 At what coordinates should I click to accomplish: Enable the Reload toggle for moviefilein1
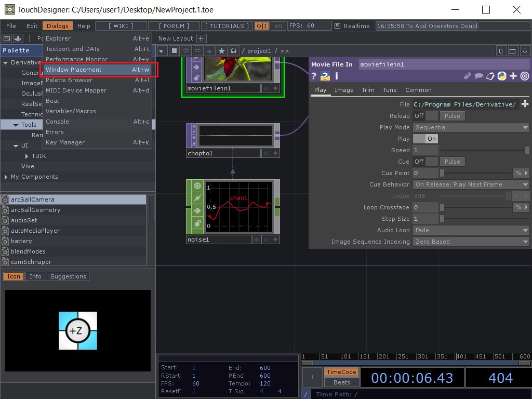(431, 115)
